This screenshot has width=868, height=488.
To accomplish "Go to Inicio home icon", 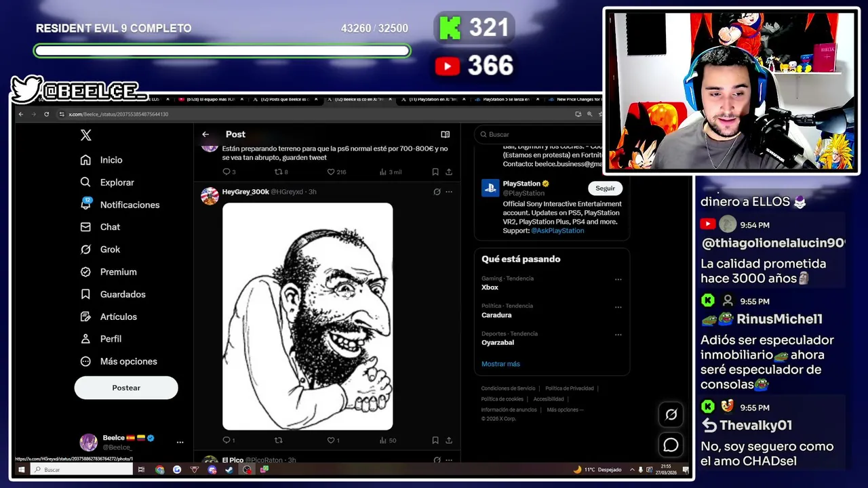I will click(x=85, y=160).
